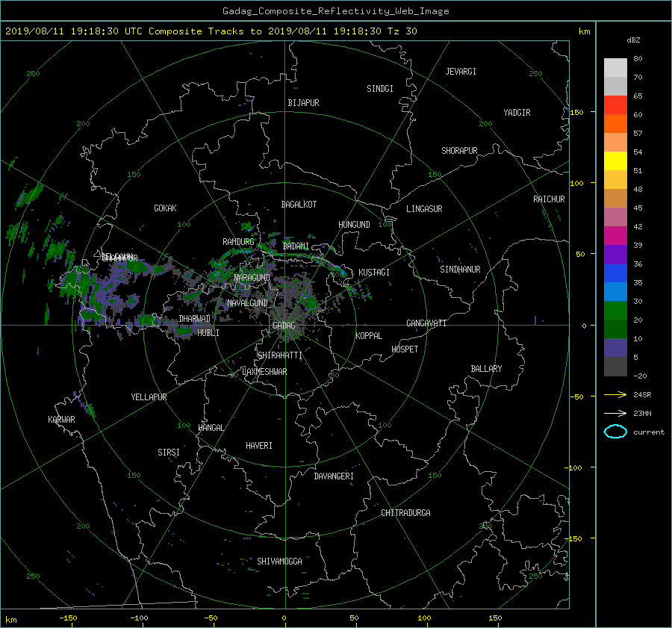This screenshot has width=672, height=628.
Task: Click the UTC Composite Tracks timestamp header
Action: pos(211,31)
